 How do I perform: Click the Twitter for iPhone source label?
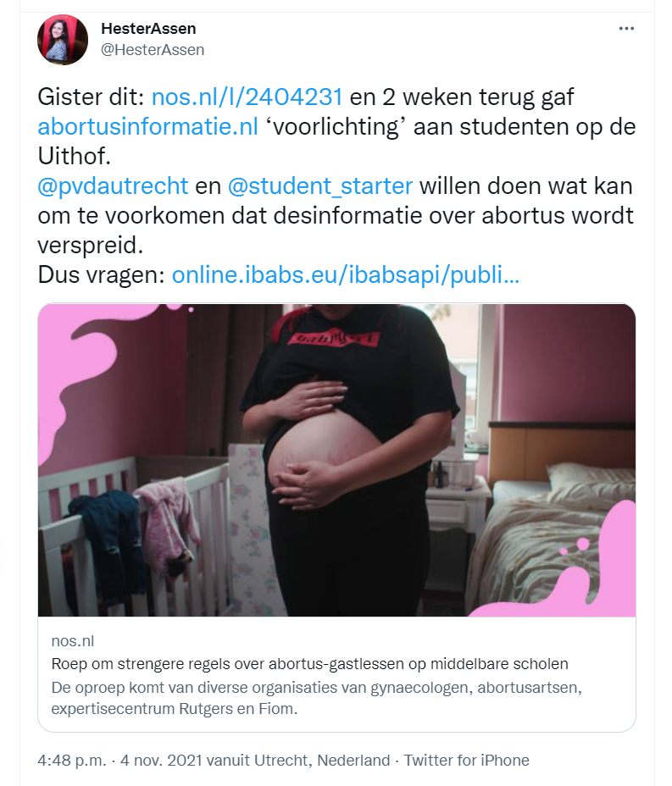click(466, 761)
